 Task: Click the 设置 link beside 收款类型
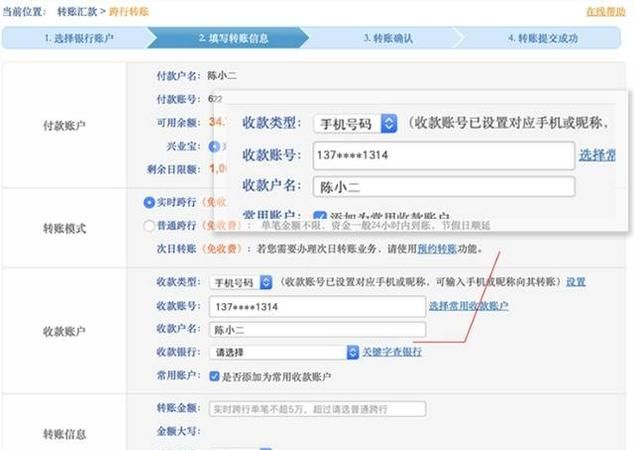[x=575, y=282]
